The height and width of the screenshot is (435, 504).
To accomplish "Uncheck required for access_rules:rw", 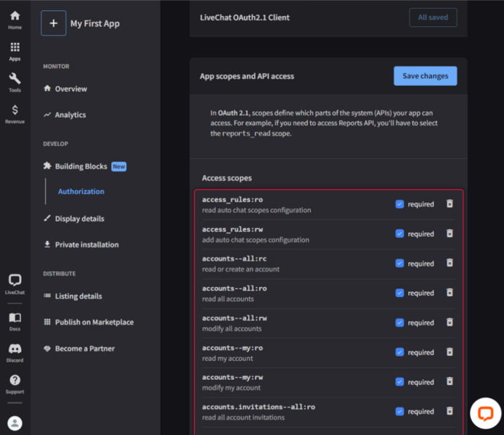I will (399, 234).
